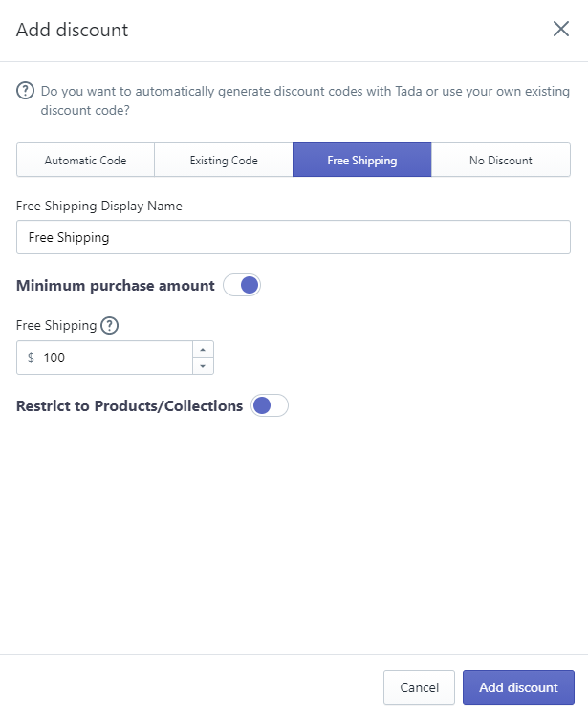Select the No Discount tab
The height and width of the screenshot is (718, 588).
pyautogui.click(x=501, y=160)
